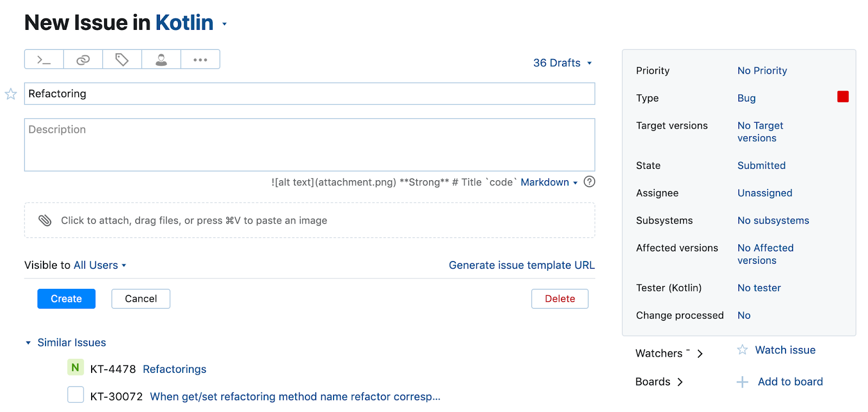
Task: Tick the checkbox beside KT-30072
Action: (x=75, y=395)
